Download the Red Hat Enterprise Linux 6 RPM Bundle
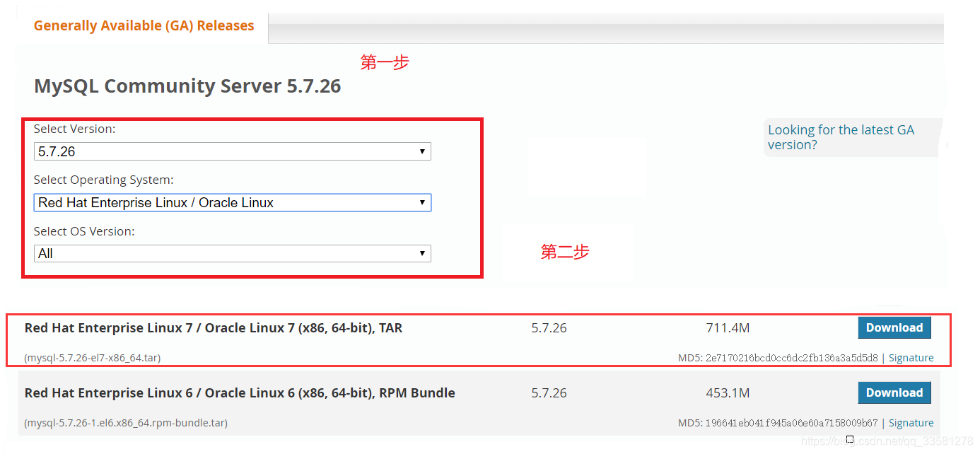This screenshot has width=980, height=454. coord(894,393)
